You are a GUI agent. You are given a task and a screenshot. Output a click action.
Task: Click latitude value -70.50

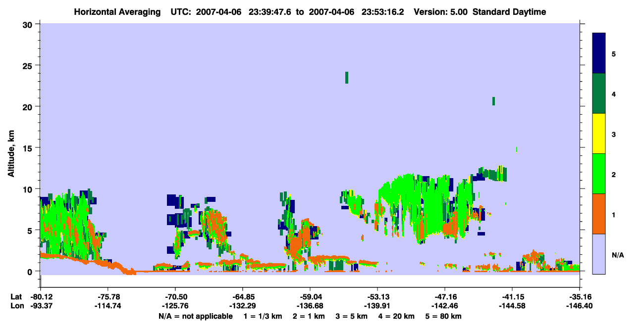point(175,297)
